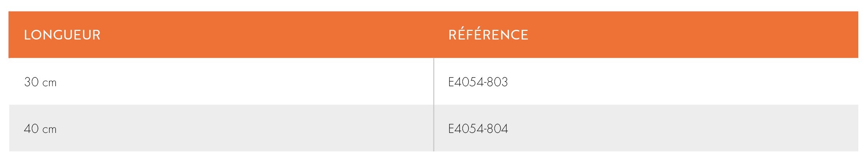
Task: Click the 803 suffix of first reference
Action: tap(498, 82)
